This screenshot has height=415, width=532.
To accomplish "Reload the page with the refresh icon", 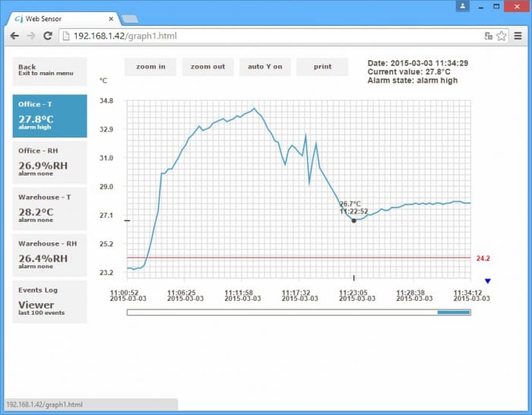I will pos(48,36).
